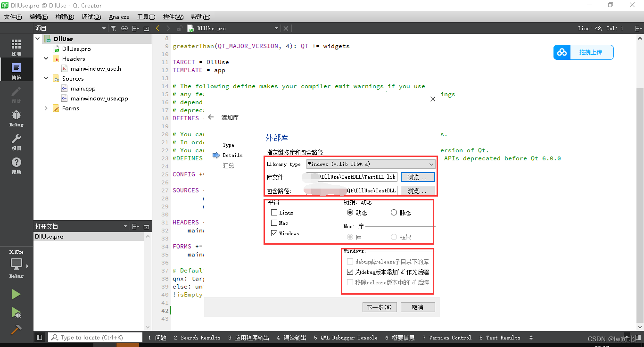Open Debug mode in left sidebar

[x=16, y=118]
